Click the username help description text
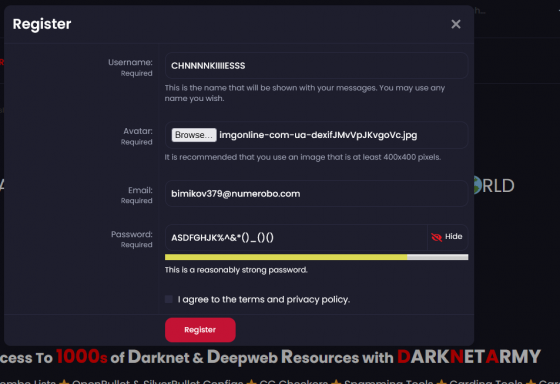Viewport: 560px width, 384px height. 305,93
